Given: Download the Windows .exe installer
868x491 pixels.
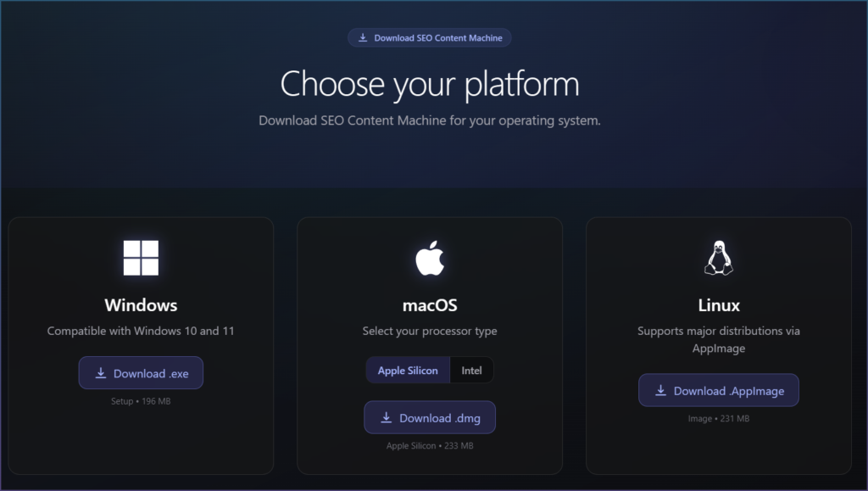Looking at the screenshot, I should click(x=141, y=373).
